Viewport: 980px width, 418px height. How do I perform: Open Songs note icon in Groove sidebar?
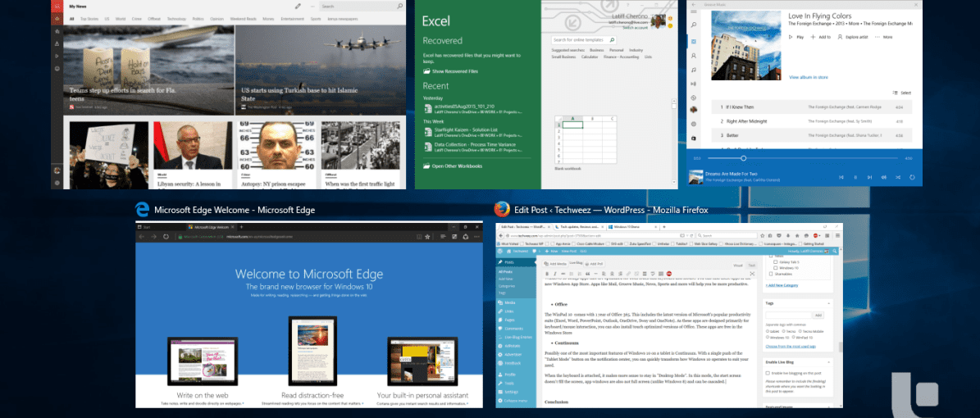pos(693,70)
